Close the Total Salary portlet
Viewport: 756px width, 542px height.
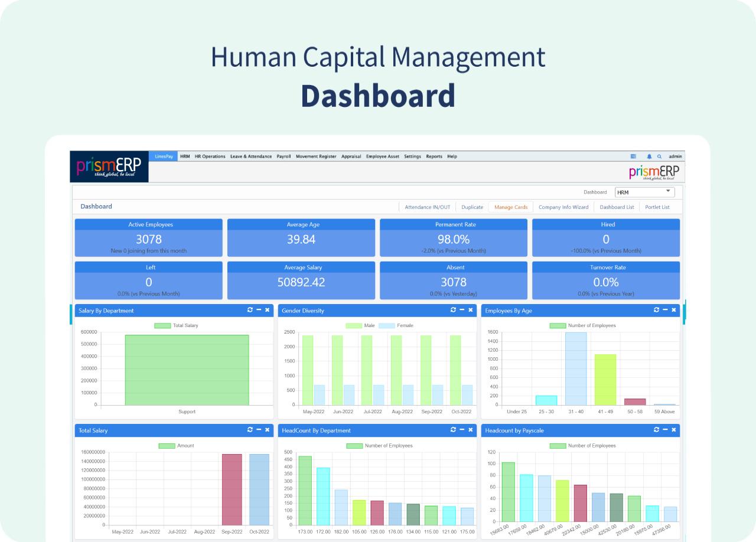click(x=267, y=430)
